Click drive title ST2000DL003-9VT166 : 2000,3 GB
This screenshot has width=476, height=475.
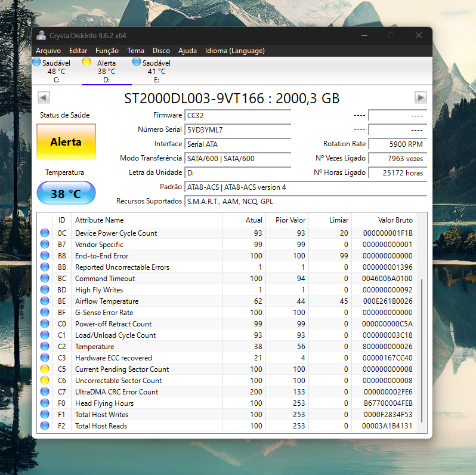[231, 98]
